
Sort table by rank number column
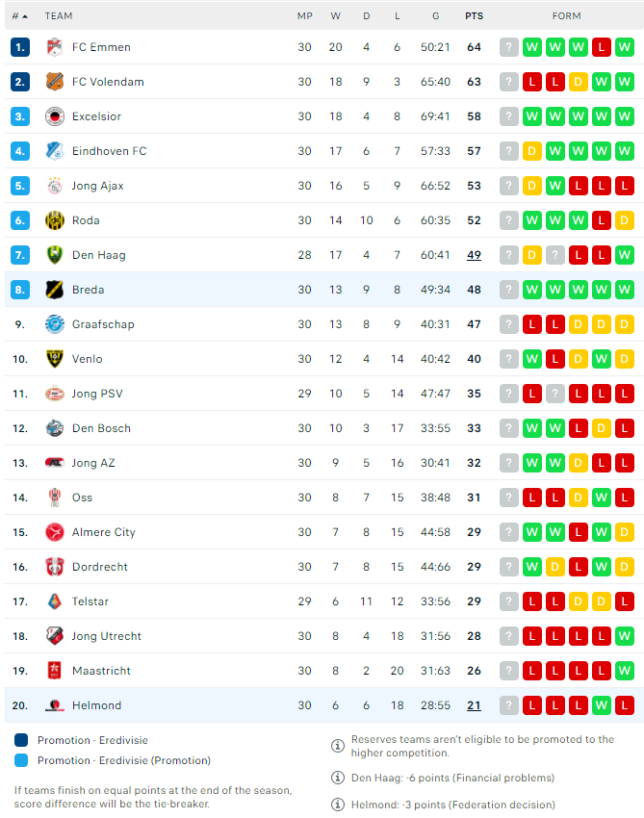point(19,16)
